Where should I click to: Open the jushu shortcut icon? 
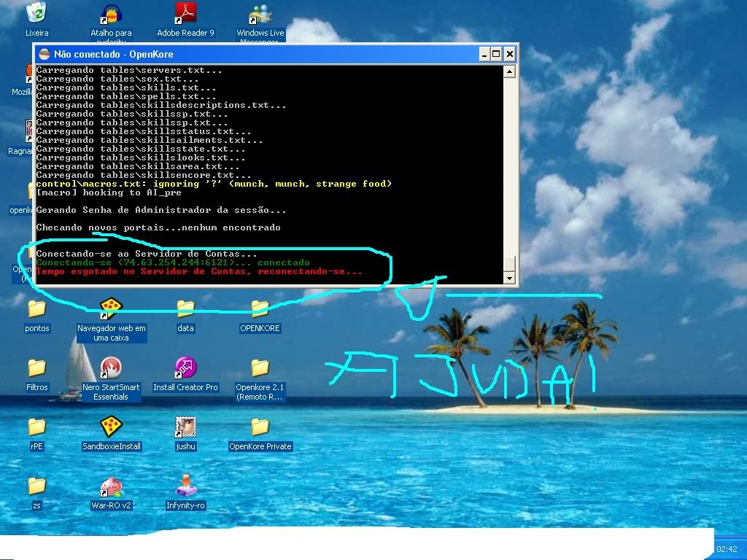185,427
